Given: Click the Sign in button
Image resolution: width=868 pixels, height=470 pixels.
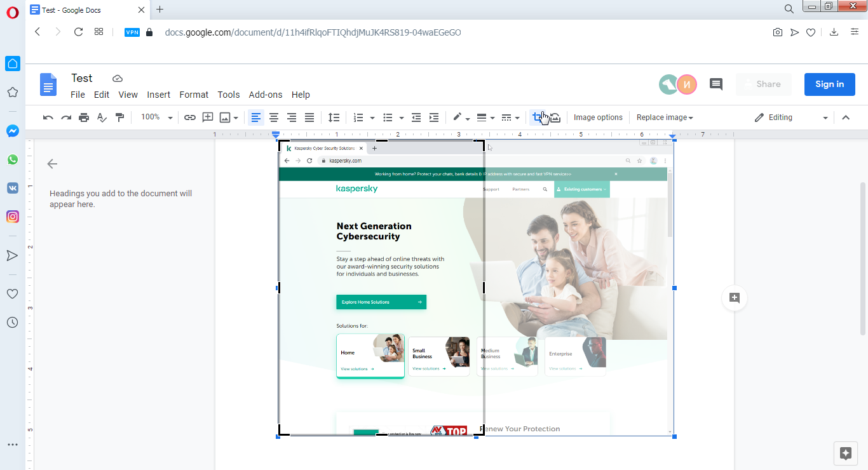Looking at the screenshot, I should pos(829,84).
